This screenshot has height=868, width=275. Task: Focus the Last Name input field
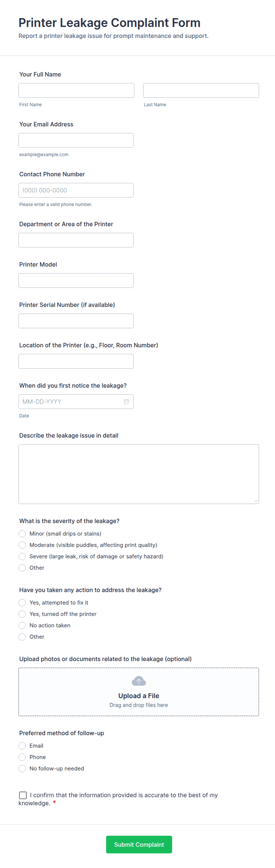click(201, 91)
